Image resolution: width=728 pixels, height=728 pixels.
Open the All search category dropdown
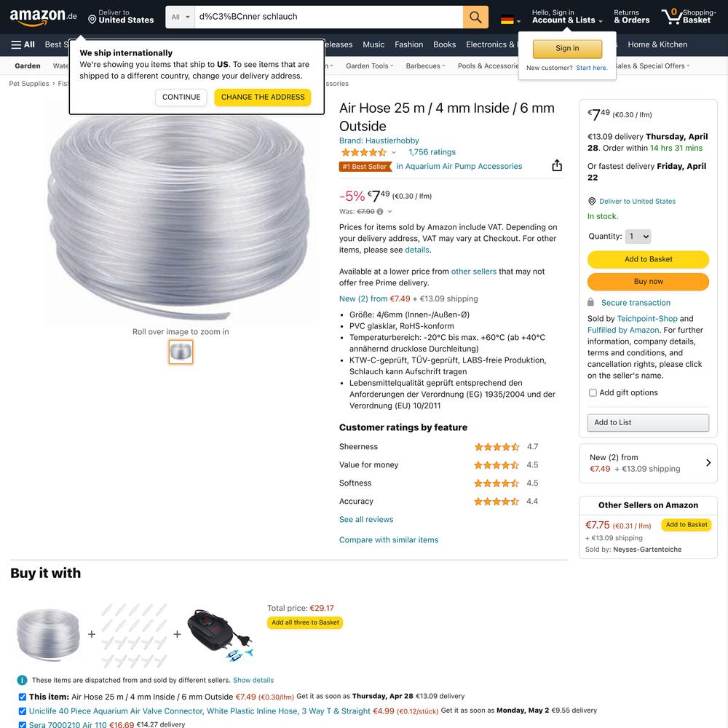point(180,17)
